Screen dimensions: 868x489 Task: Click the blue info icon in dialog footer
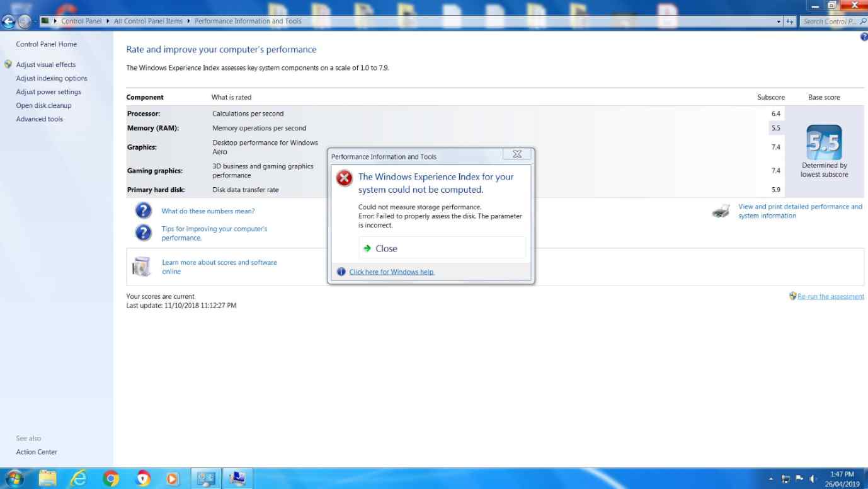pyautogui.click(x=341, y=272)
